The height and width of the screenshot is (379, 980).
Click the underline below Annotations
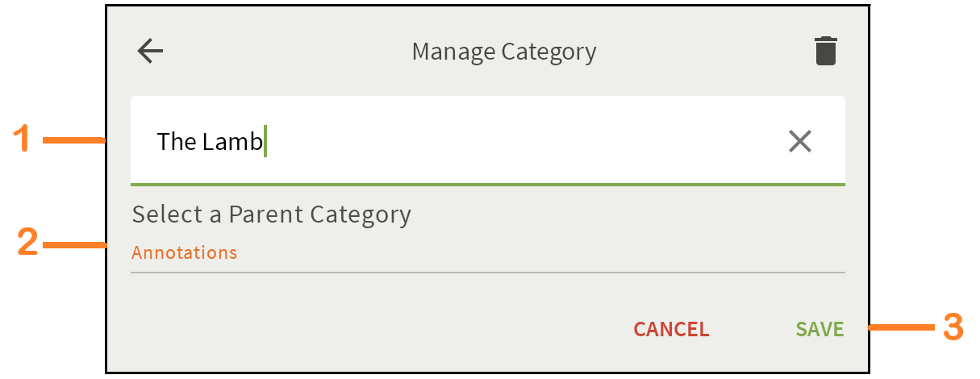click(487, 273)
